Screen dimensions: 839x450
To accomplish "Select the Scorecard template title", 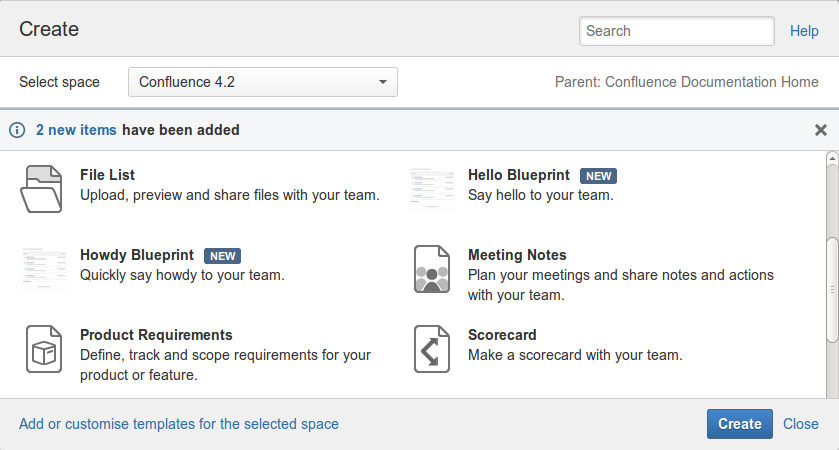I will coord(502,335).
